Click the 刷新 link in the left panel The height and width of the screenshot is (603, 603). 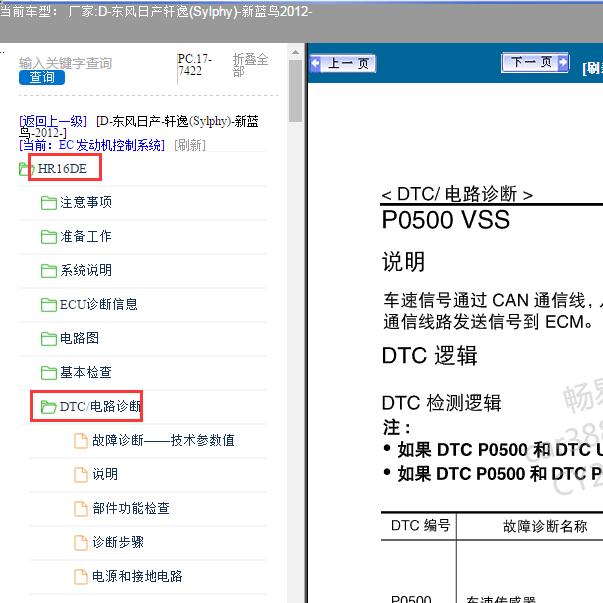coord(190,145)
